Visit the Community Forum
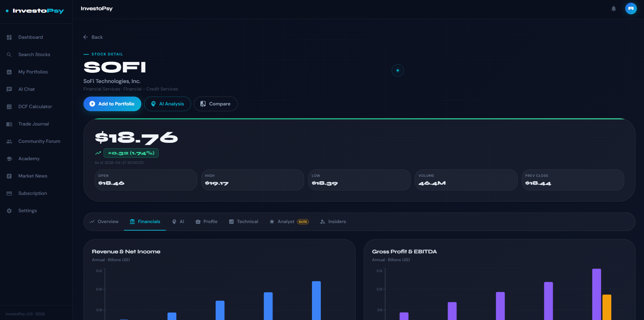Viewport: 644px width, 320px height. click(36, 141)
